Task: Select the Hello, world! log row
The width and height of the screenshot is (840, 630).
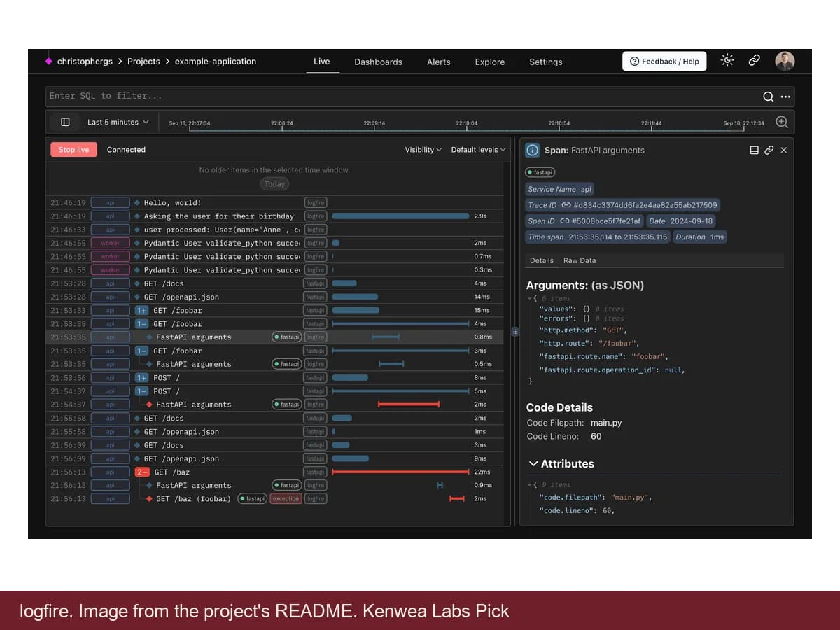Action: click(x=274, y=203)
